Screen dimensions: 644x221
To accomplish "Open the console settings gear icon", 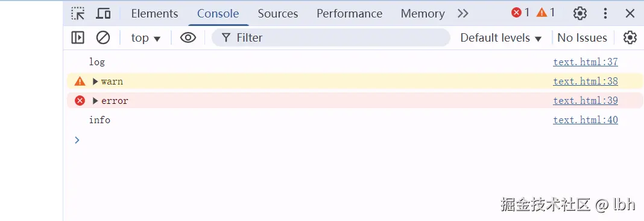I will click(630, 37).
